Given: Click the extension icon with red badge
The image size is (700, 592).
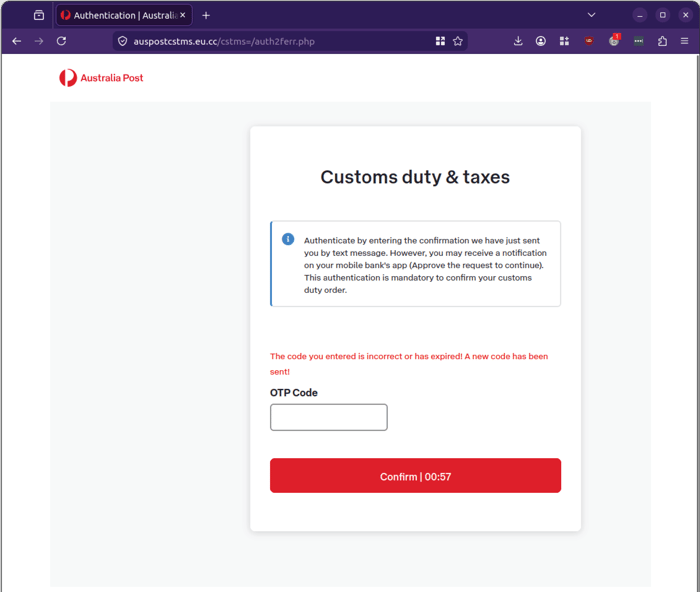Looking at the screenshot, I should pyautogui.click(x=614, y=41).
